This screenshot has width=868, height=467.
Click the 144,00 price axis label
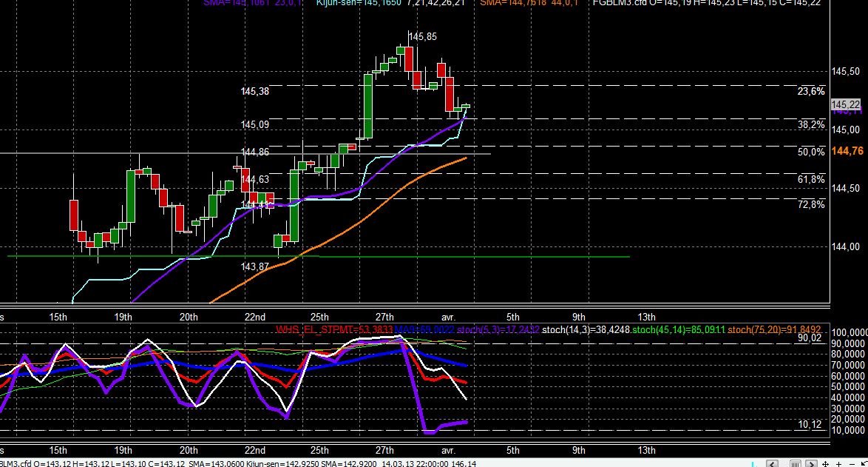tap(845, 247)
